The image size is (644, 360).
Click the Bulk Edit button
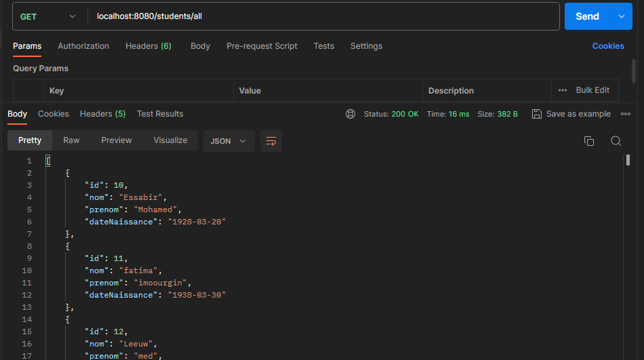click(592, 90)
